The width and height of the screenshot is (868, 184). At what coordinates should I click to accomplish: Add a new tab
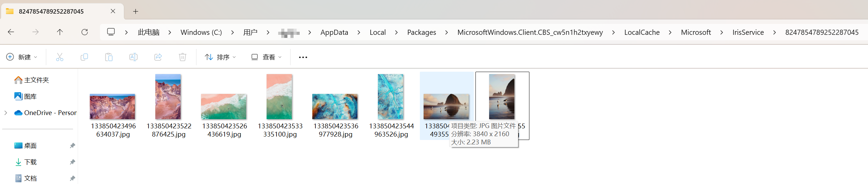tap(136, 11)
